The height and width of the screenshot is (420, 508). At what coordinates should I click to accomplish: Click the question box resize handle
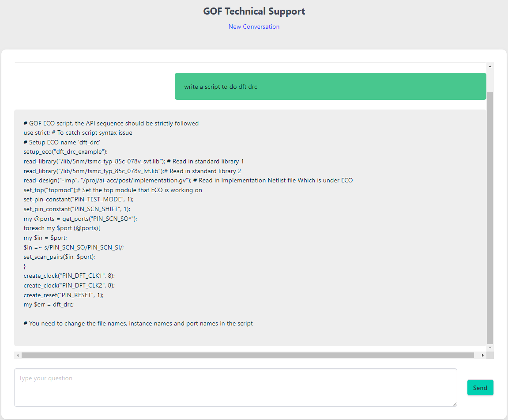tap(454, 404)
